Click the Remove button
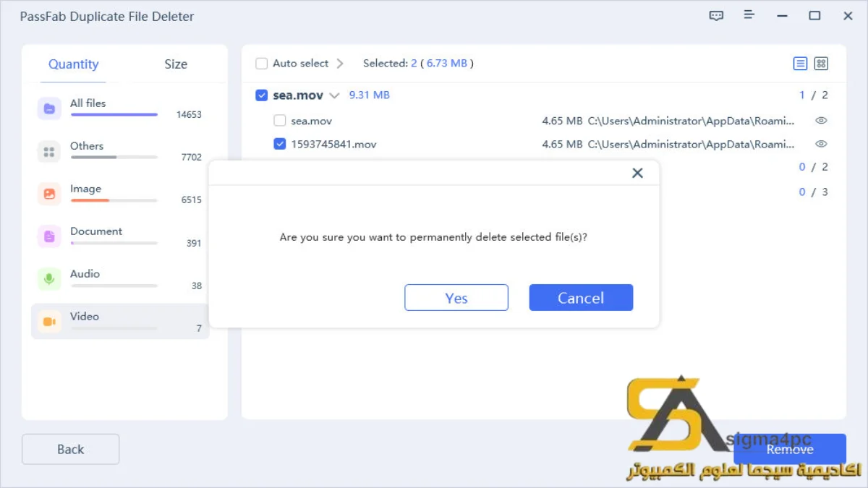Viewport: 868px width, 488px height. (x=790, y=449)
